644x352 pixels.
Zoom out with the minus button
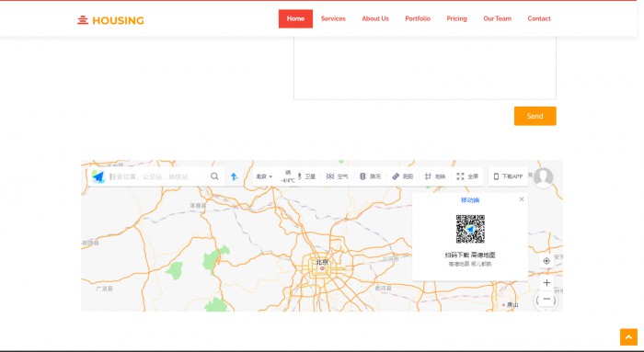tap(546, 299)
